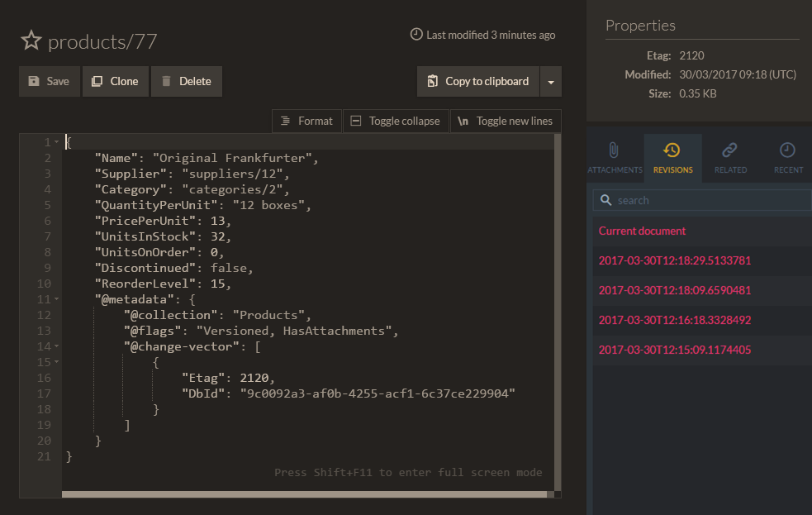Collapse the @change-vector fold at line 14
The width and height of the screenshot is (812, 515).
pos(56,346)
